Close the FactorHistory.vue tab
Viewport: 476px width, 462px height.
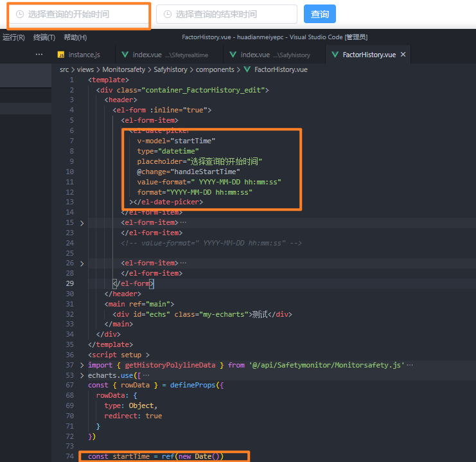pyautogui.click(x=403, y=55)
